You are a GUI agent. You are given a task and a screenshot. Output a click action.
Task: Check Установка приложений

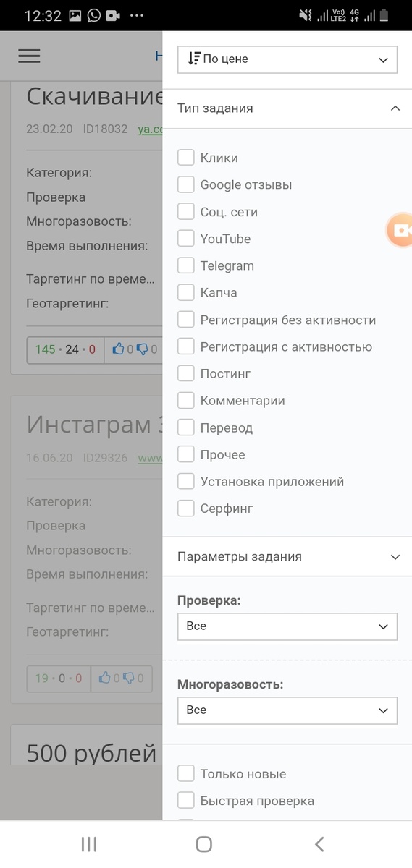(x=186, y=481)
